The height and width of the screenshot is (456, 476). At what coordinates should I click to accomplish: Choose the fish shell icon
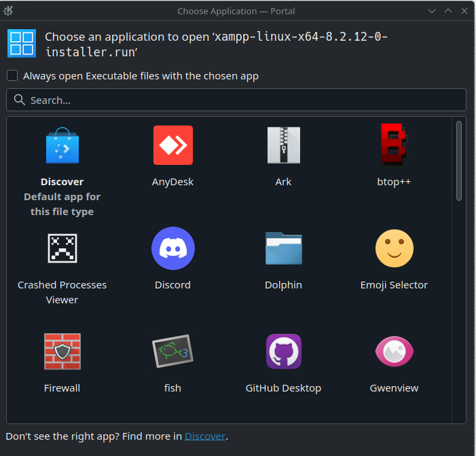tap(172, 351)
